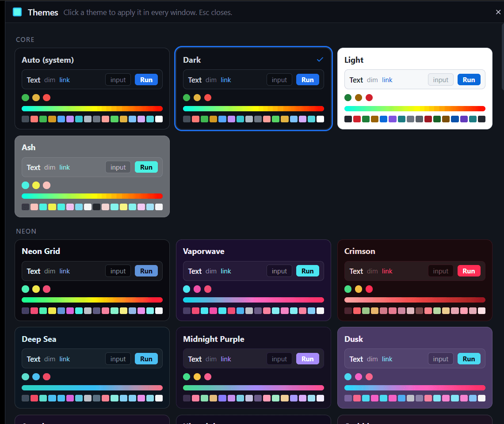Select the Dark theme card
504x424 pixels.
253,89
